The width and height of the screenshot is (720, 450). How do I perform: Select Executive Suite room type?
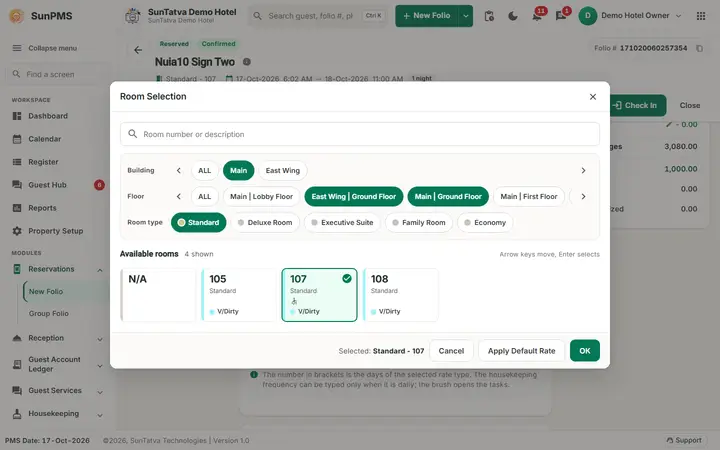342,223
